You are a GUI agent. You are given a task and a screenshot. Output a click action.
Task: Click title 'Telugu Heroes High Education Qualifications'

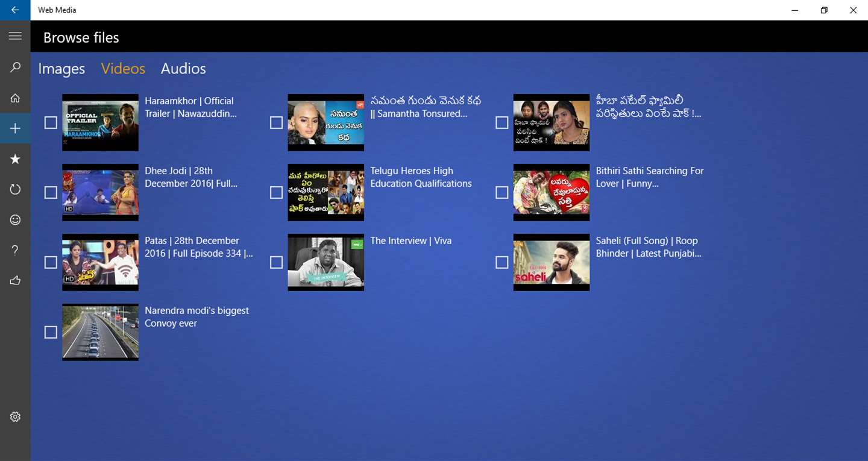(421, 177)
